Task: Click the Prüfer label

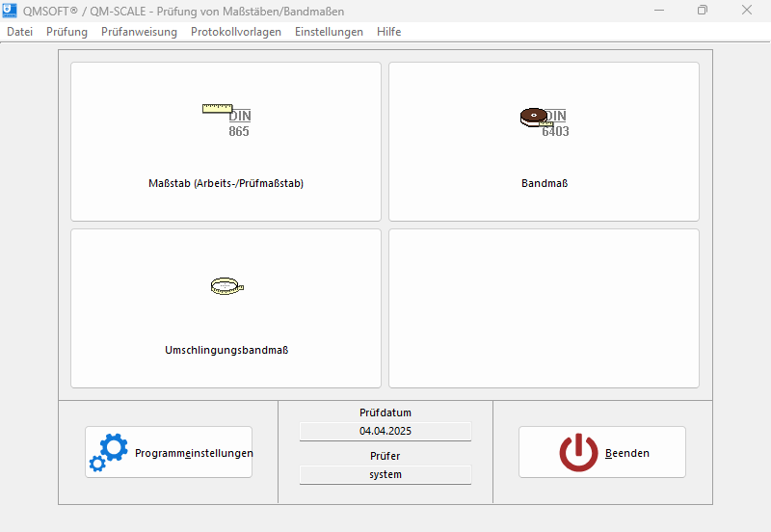Action: (385, 456)
